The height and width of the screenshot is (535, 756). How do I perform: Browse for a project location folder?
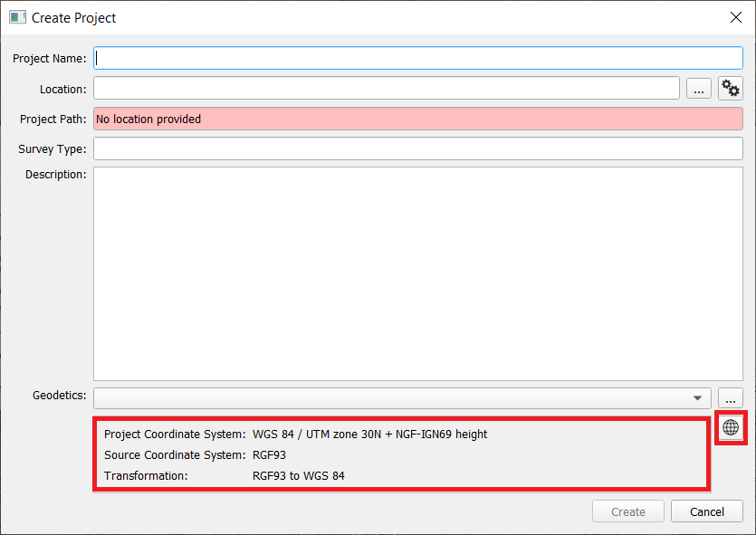click(699, 89)
